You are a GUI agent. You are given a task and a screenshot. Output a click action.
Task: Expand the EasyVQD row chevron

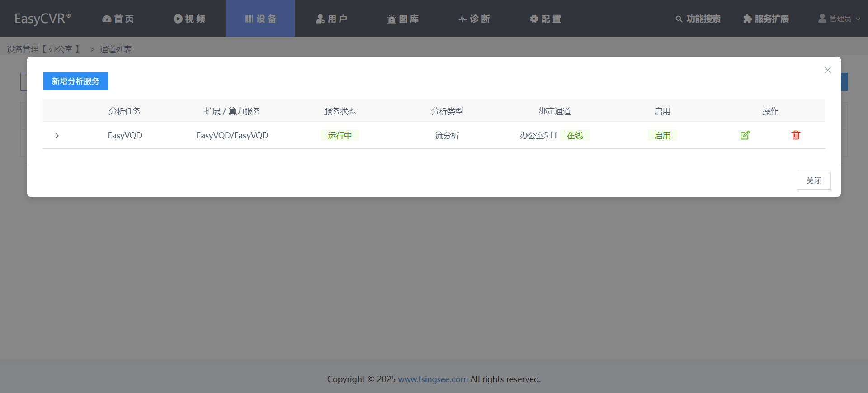click(x=57, y=136)
